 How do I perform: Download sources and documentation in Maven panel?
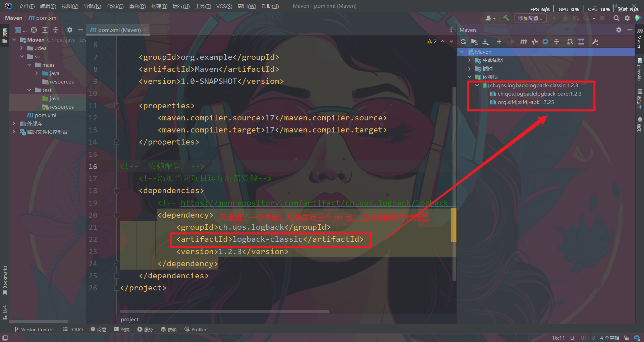tap(485, 42)
